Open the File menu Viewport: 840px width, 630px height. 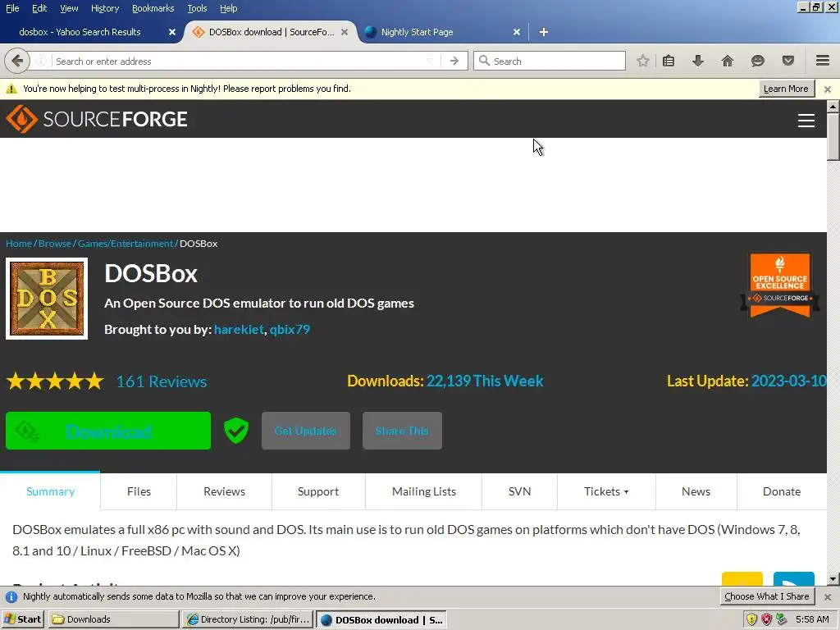pos(12,8)
